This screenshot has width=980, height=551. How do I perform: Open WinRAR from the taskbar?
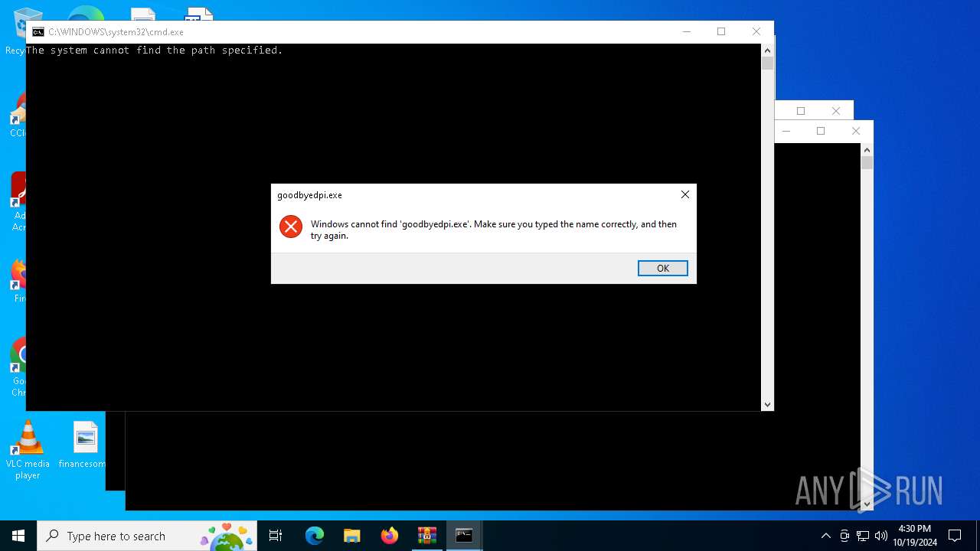click(427, 536)
